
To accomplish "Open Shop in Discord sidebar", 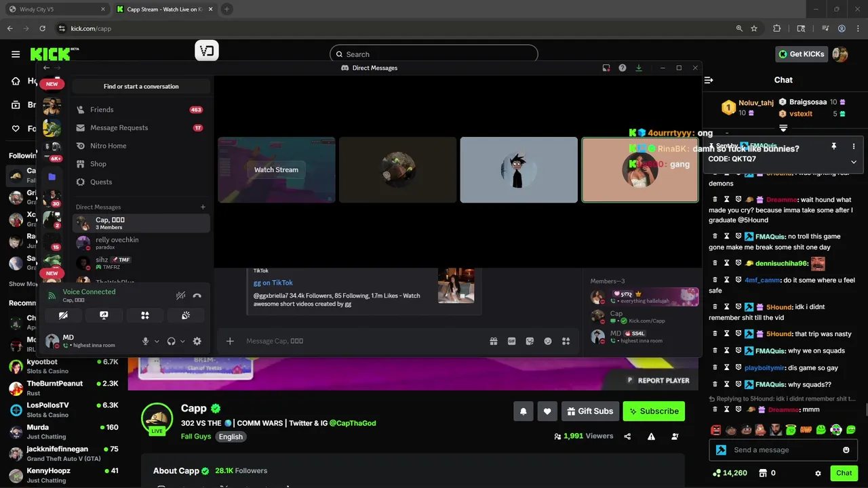I will tap(141, 164).
